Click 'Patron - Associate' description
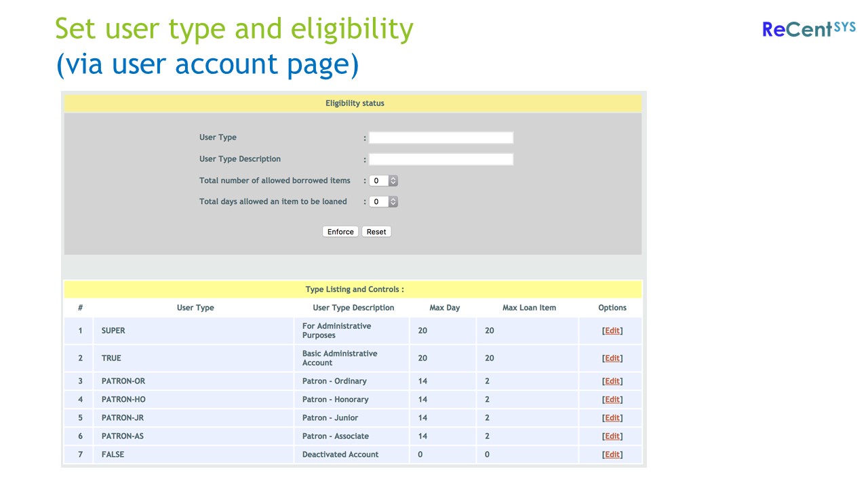The width and height of the screenshot is (868, 488). [x=336, y=436]
